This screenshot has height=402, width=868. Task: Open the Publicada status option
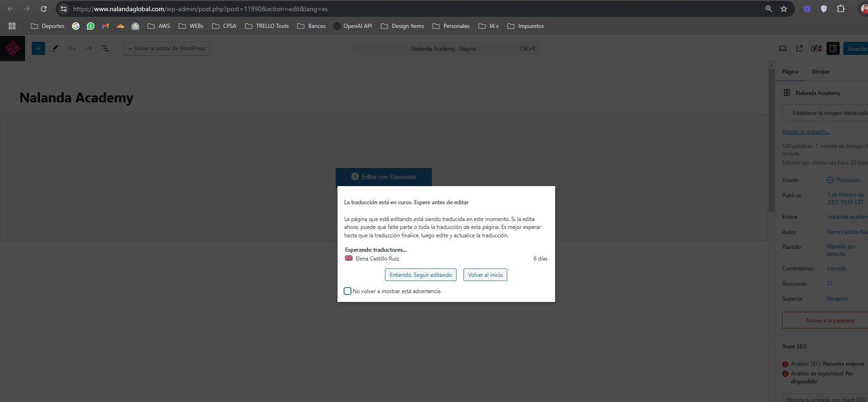(x=844, y=180)
